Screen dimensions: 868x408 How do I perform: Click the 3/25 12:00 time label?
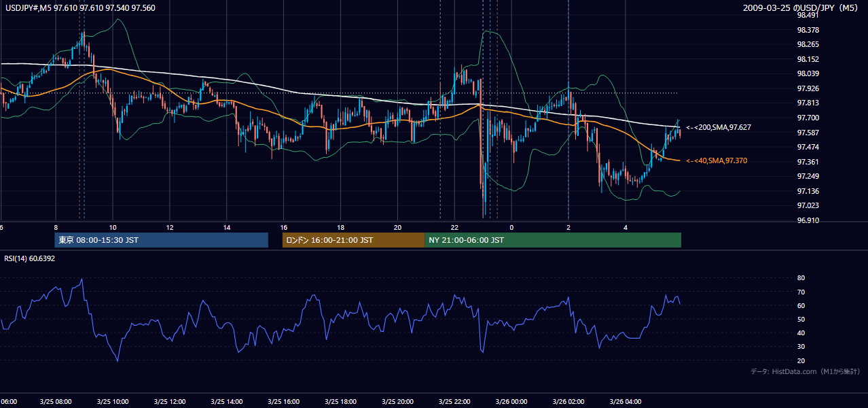click(x=170, y=402)
